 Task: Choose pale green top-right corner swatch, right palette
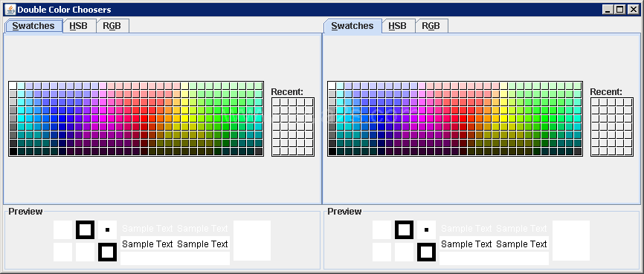pyautogui.click(x=578, y=85)
